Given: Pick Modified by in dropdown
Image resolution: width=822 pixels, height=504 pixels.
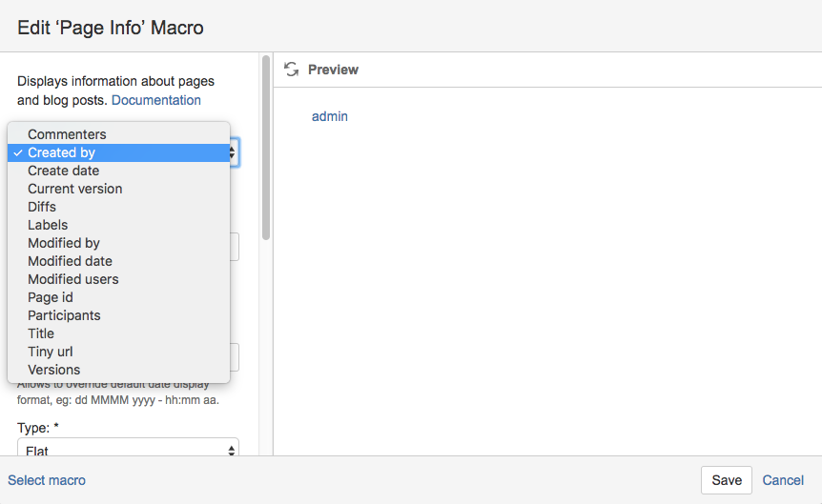Looking at the screenshot, I should coord(118,243).
